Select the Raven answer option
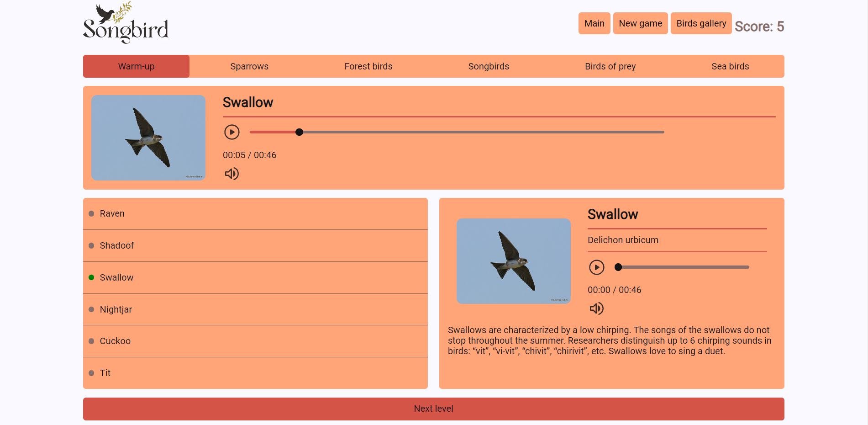The width and height of the screenshot is (868, 425). [112, 213]
